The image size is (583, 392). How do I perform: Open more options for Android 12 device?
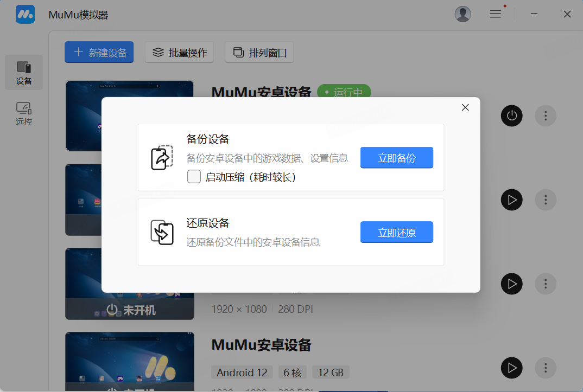tap(546, 368)
